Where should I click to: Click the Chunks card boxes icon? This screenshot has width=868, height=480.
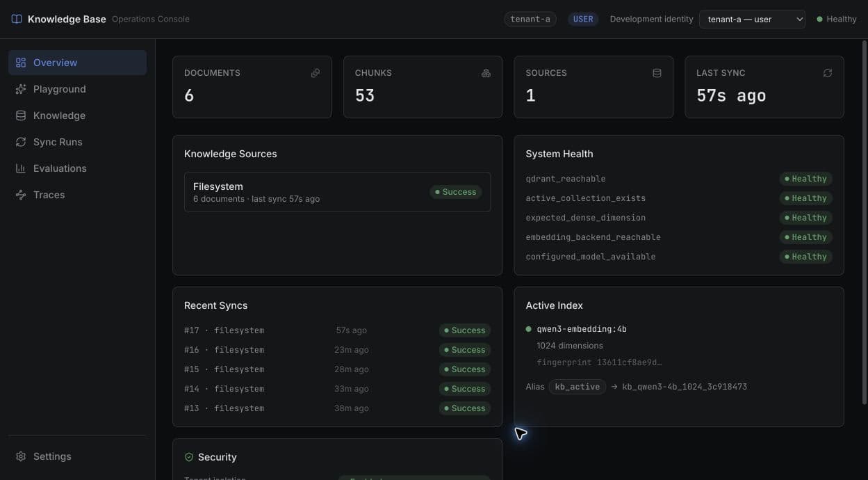coord(486,73)
